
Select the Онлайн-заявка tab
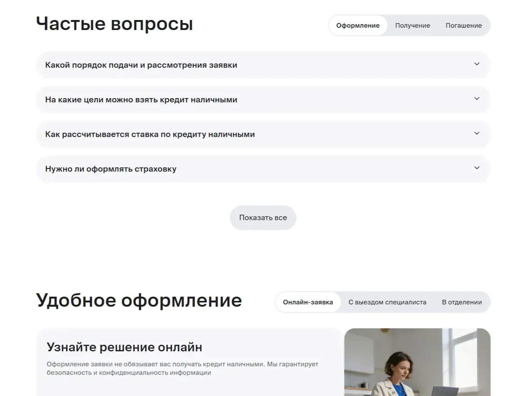(308, 302)
